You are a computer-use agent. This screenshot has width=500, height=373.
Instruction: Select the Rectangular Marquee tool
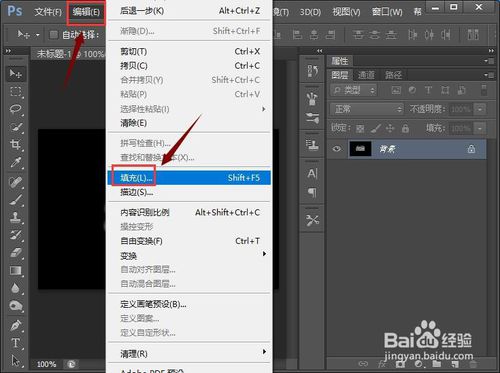click(15, 92)
